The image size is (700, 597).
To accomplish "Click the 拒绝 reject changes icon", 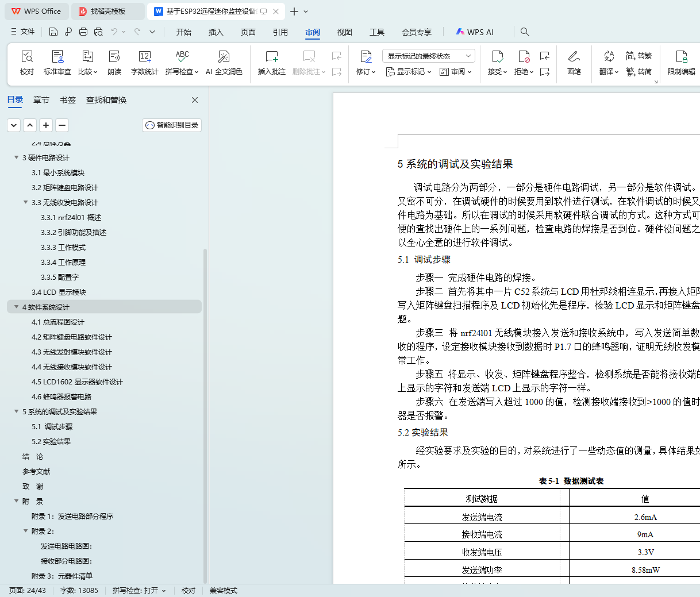I will click(524, 56).
